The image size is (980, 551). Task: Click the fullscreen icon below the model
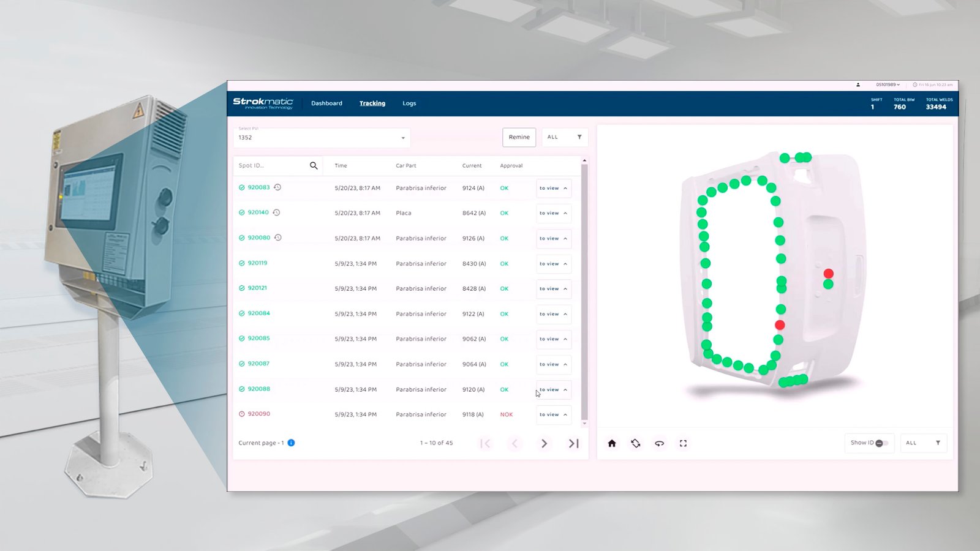[x=683, y=443]
